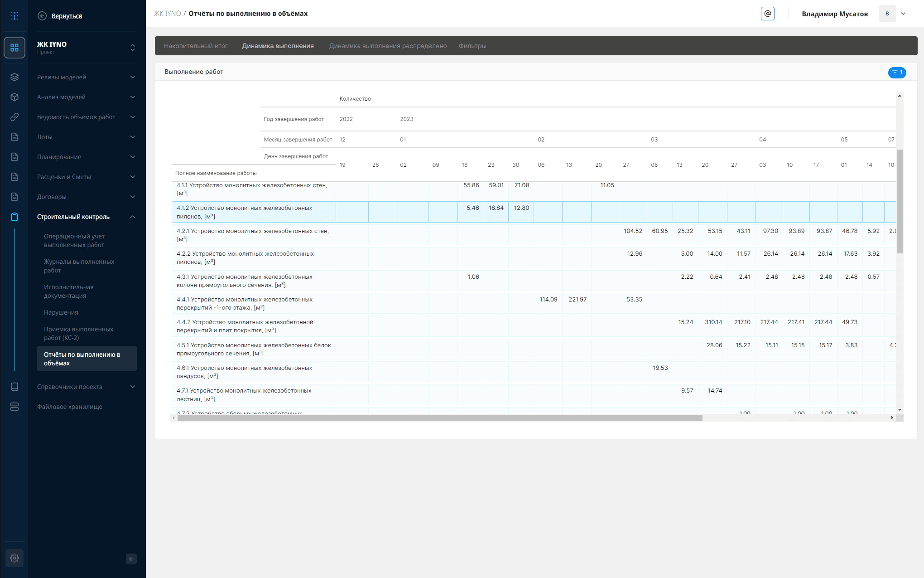Screen dimensions: 924x578
Task: Click the Вернуться link
Action: point(67,16)
